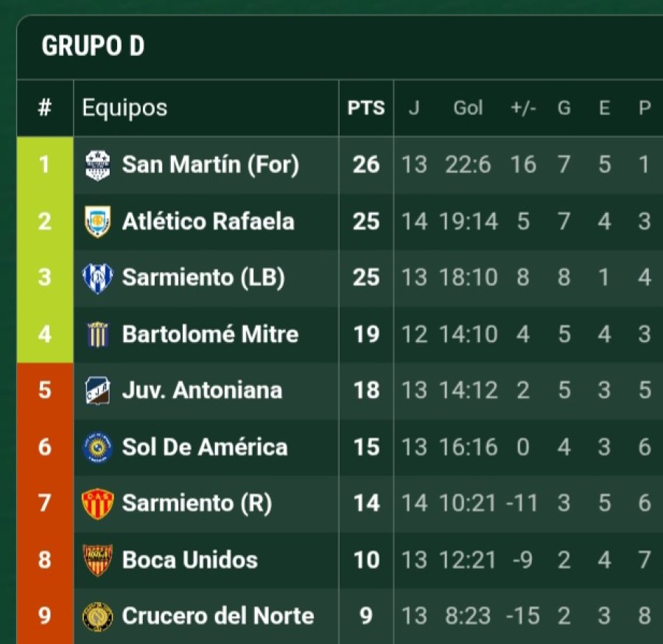Click the Atlético Rafaela club crest
The width and height of the screenshot is (663, 644).
point(97,221)
